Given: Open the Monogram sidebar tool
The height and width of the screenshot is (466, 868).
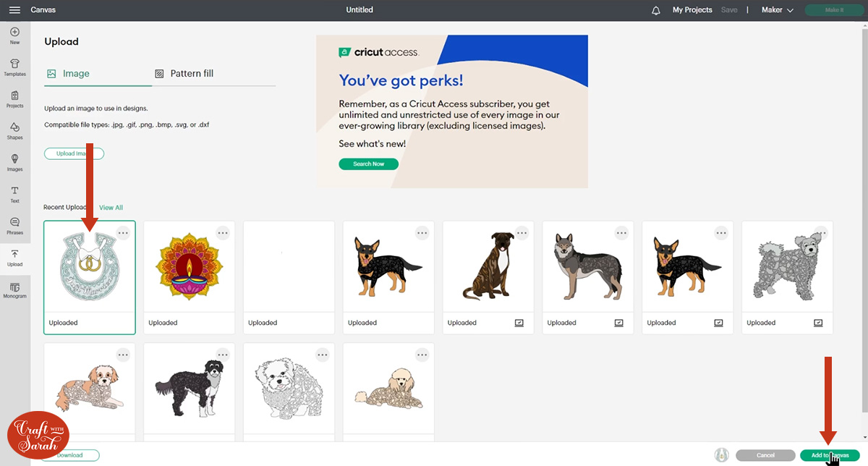Looking at the screenshot, I should (14, 291).
